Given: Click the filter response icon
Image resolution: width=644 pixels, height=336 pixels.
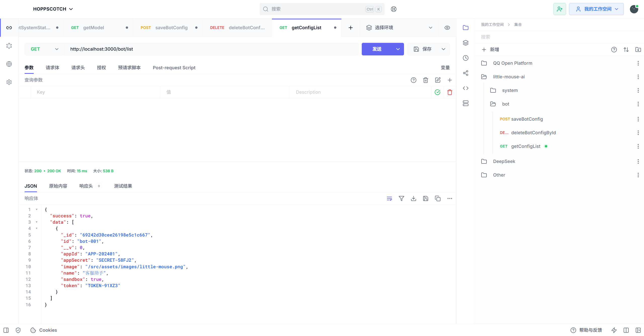Looking at the screenshot, I should 401,198.
